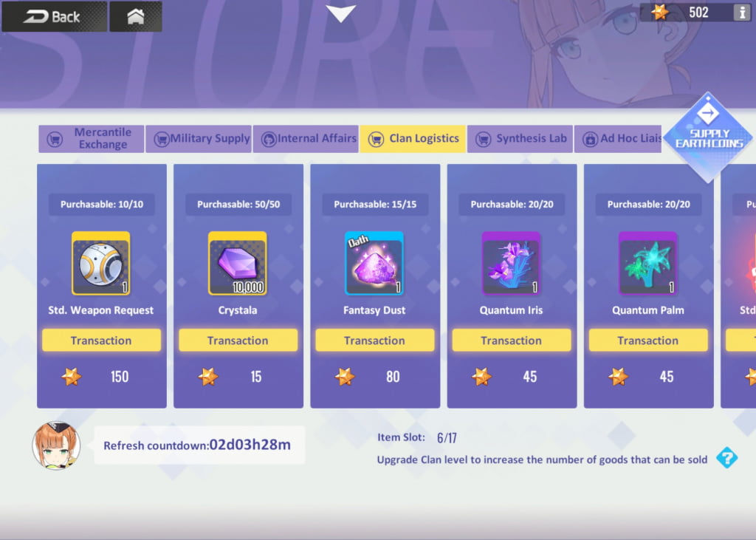Click the home icon button
Screen dimensions: 756x540
pyautogui.click(x=136, y=16)
